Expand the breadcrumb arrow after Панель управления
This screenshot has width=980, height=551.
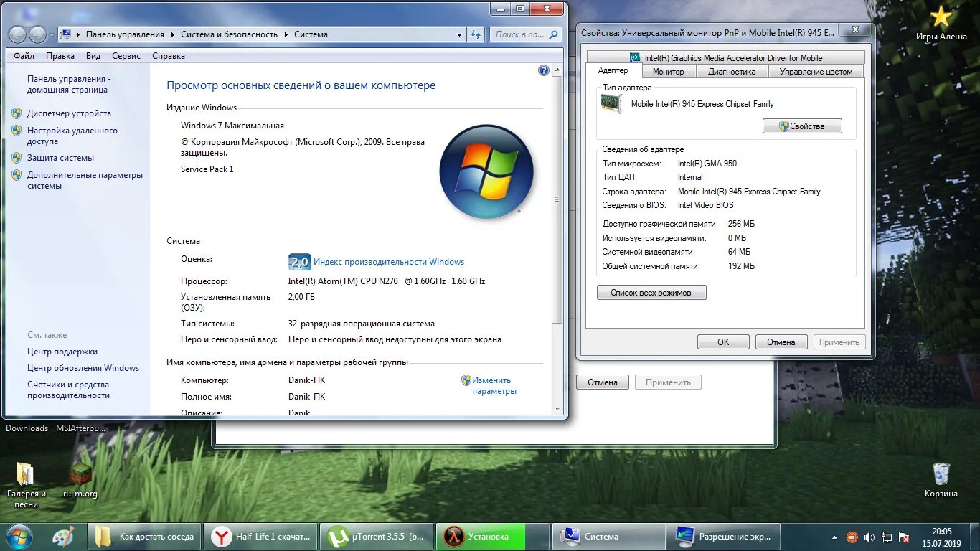click(172, 34)
